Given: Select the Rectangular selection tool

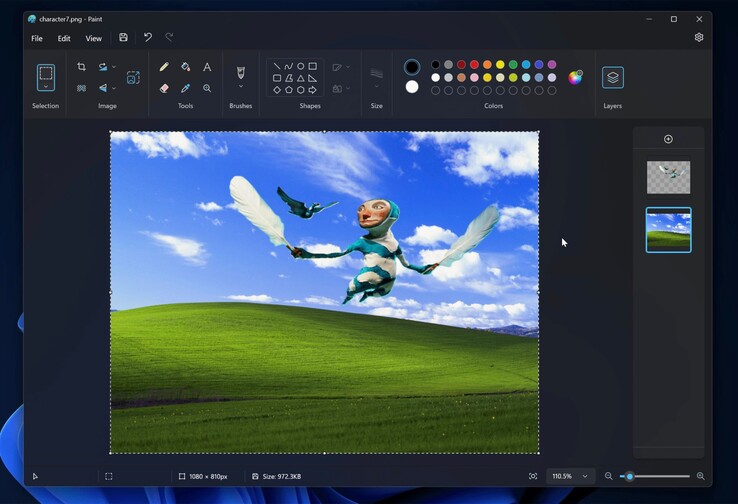Looking at the screenshot, I should 46,73.
